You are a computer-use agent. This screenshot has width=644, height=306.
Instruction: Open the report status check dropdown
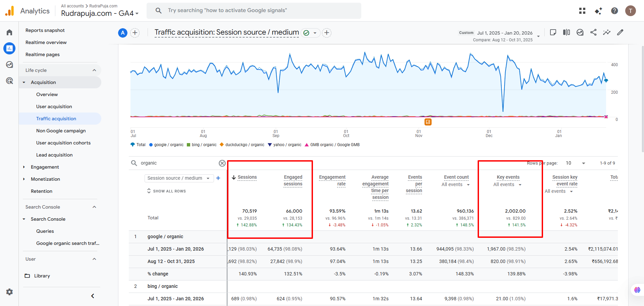pyautogui.click(x=310, y=33)
